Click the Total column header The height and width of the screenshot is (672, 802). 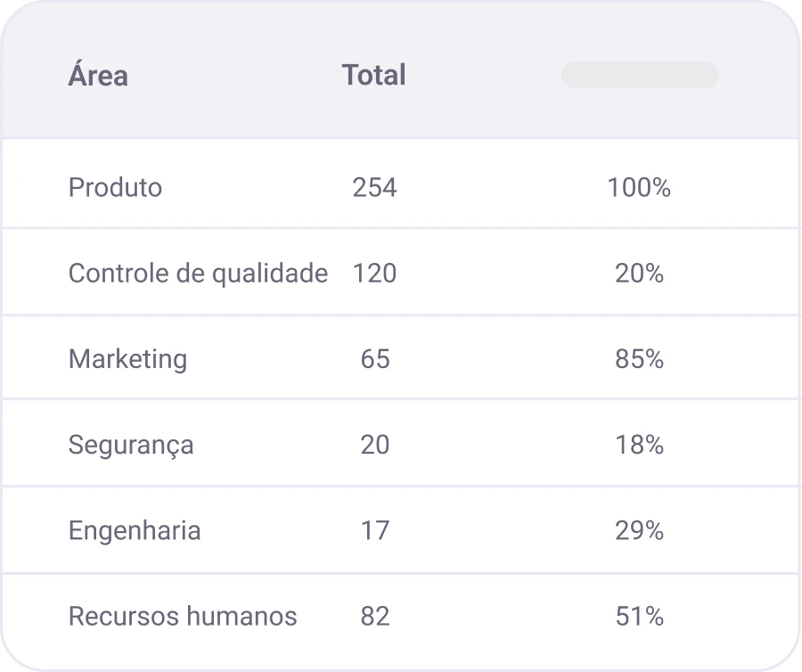pos(373,75)
